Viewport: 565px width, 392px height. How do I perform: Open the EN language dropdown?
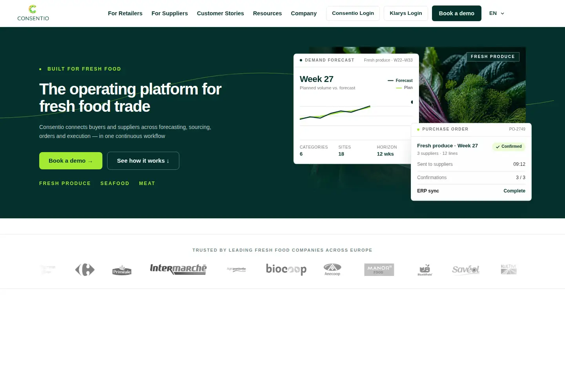click(x=497, y=13)
